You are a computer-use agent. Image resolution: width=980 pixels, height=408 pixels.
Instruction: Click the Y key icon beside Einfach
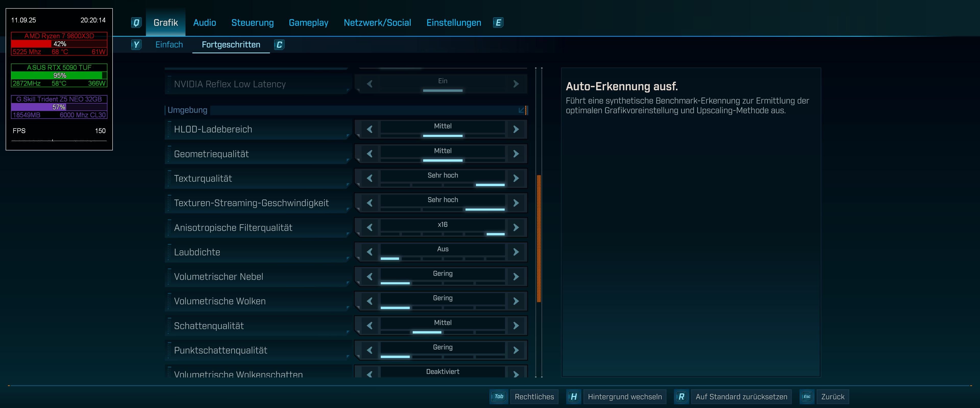tap(136, 45)
